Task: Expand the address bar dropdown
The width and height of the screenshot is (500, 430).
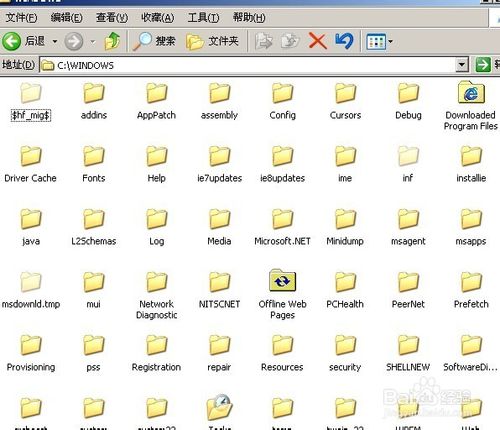Action: [x=462, y=65]
